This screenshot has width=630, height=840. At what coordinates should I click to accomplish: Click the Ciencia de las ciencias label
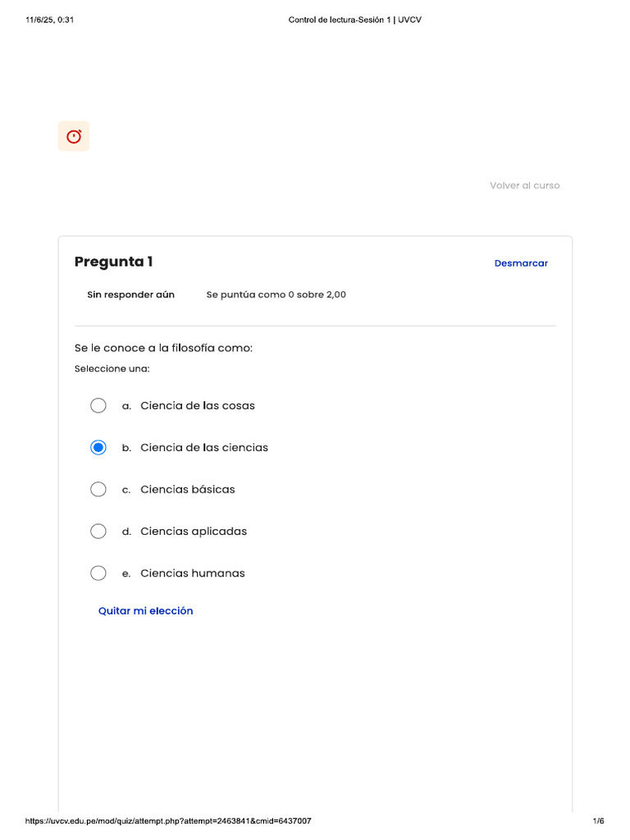point(204,447)
